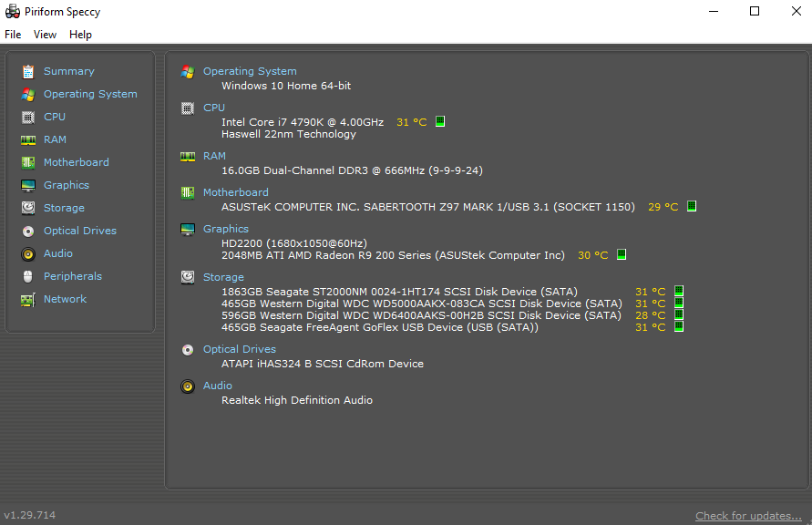Click the Optical Drives disc icon in sidebar
The image size is (812, 525).
(28, 231)
